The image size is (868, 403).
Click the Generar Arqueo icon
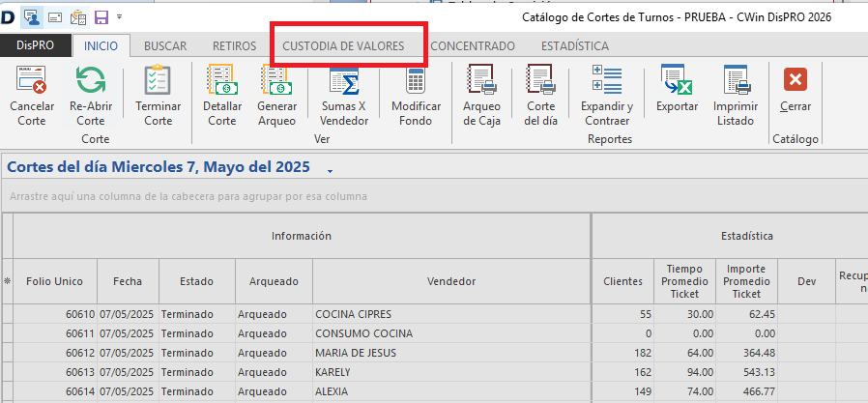[276, 80]
